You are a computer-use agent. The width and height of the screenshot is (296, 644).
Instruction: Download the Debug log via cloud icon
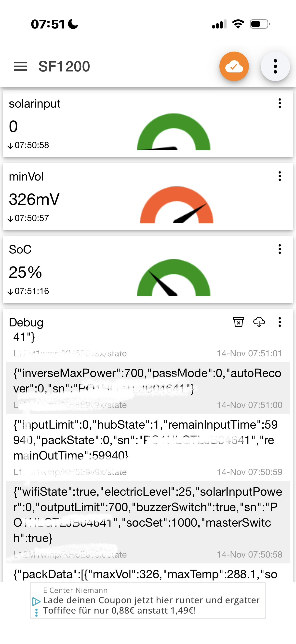click(x=259, y=322)
